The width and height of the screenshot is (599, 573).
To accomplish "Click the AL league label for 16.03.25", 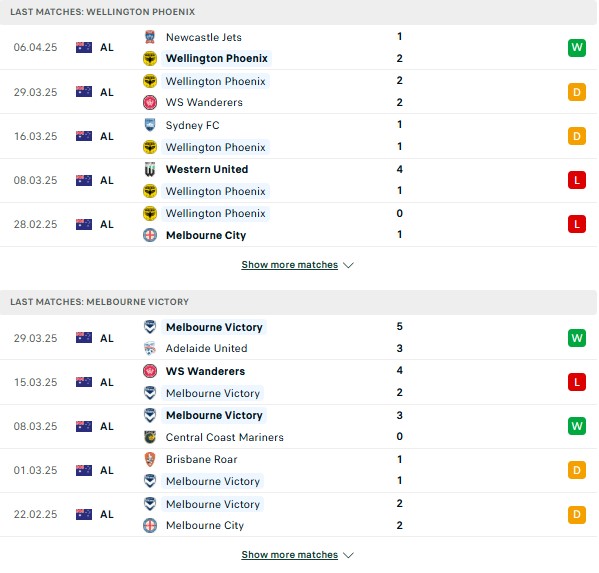I will pyautogui.click(x=107, y=136).
